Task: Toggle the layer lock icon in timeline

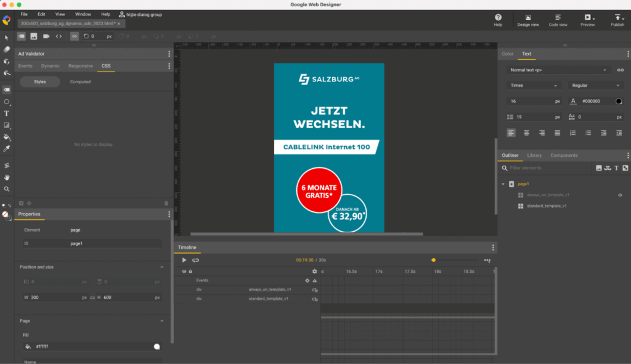Action: click(x=190, y=272)
